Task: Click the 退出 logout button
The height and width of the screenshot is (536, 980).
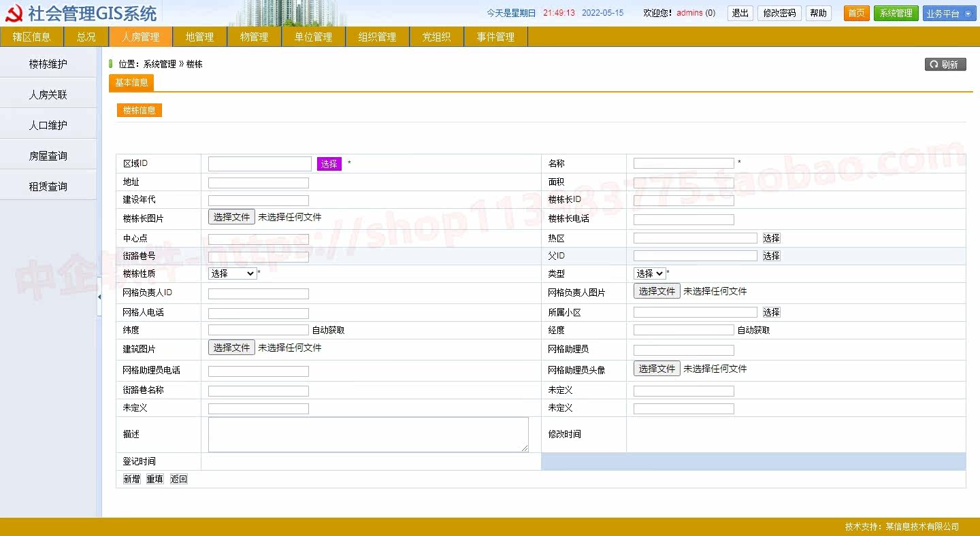Action: coord(740,13)
